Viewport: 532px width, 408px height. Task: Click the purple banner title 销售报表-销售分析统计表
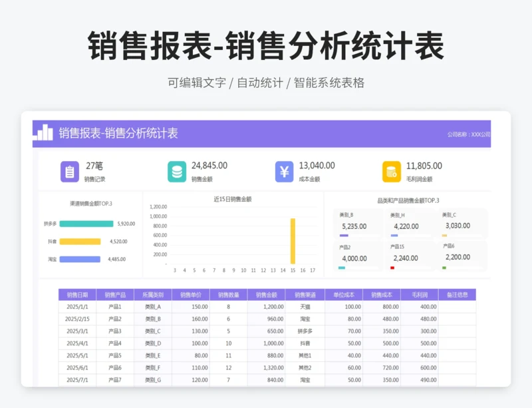(118, 133)
